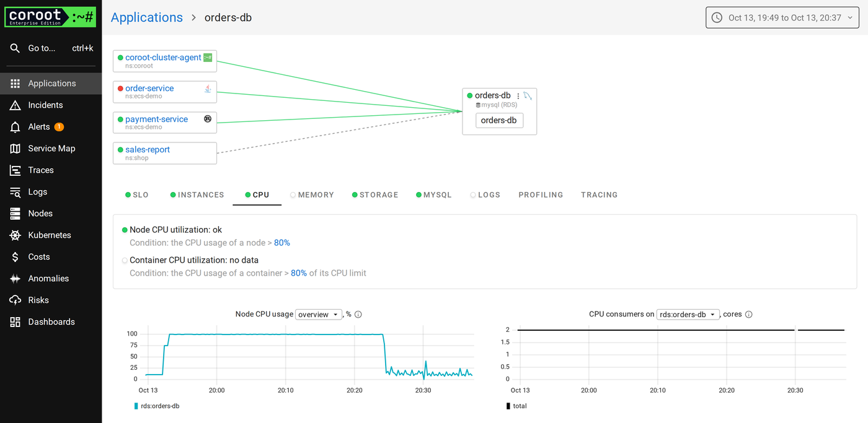Viewport: 868px width, 423px height.
Task: Open Incidents in the sidebar
Action: (x=51, y=105)
